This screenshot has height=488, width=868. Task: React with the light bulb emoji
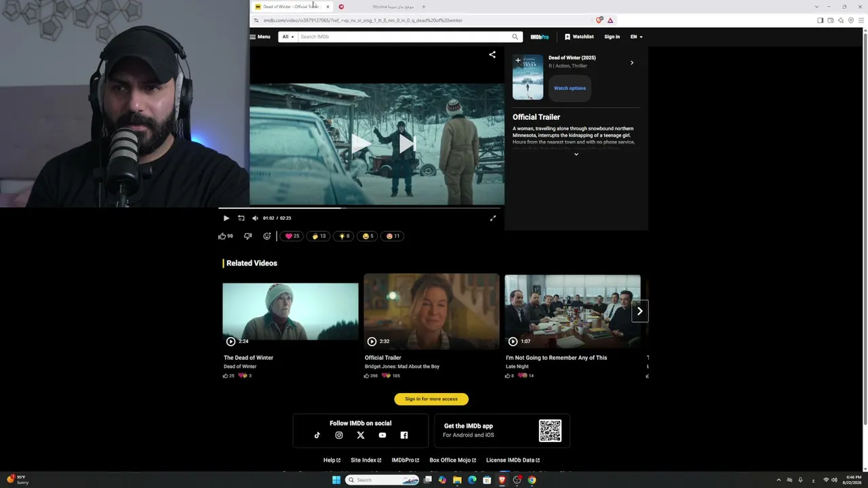coord(344,236)
